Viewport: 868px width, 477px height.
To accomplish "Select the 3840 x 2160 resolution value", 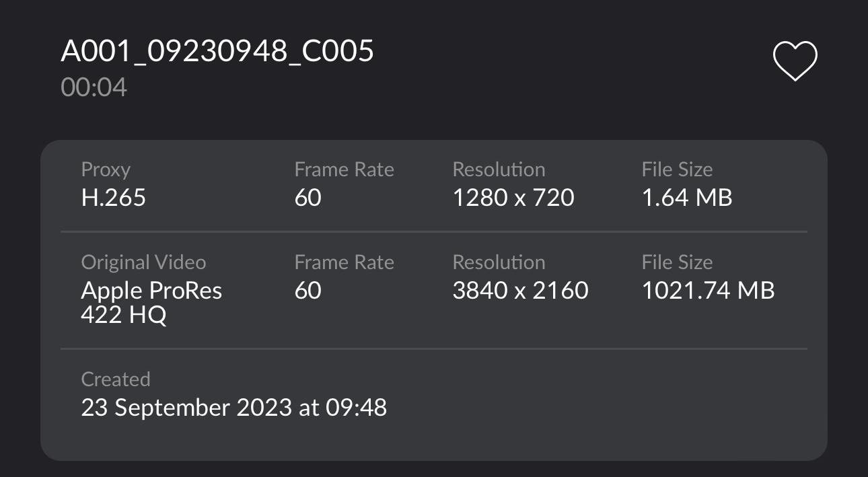I will [x=520, y=290].
